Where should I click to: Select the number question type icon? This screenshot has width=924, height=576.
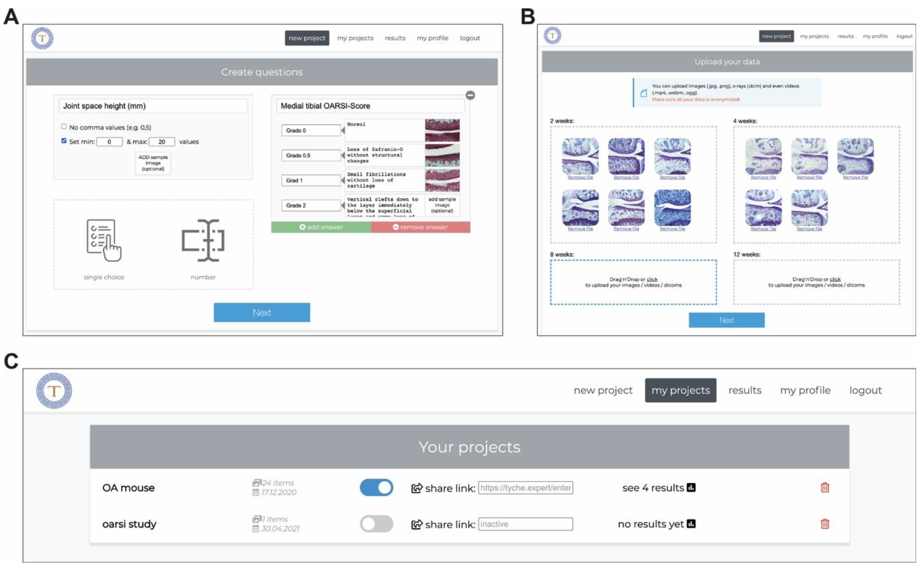click(x=203, y=240)
